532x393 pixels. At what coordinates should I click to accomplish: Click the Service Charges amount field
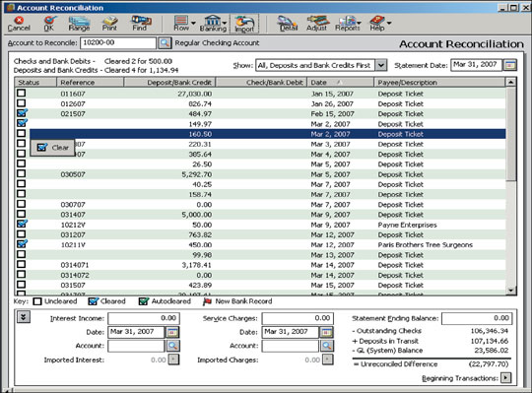tap(298, 318)
